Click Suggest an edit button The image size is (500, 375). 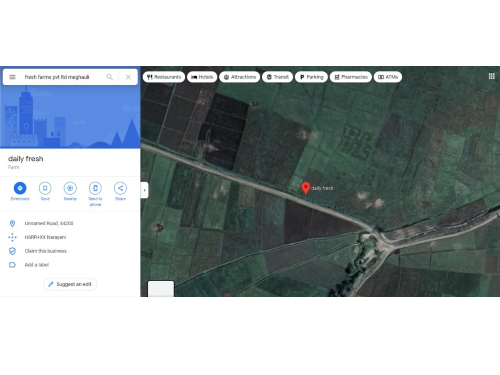(70, 284)
